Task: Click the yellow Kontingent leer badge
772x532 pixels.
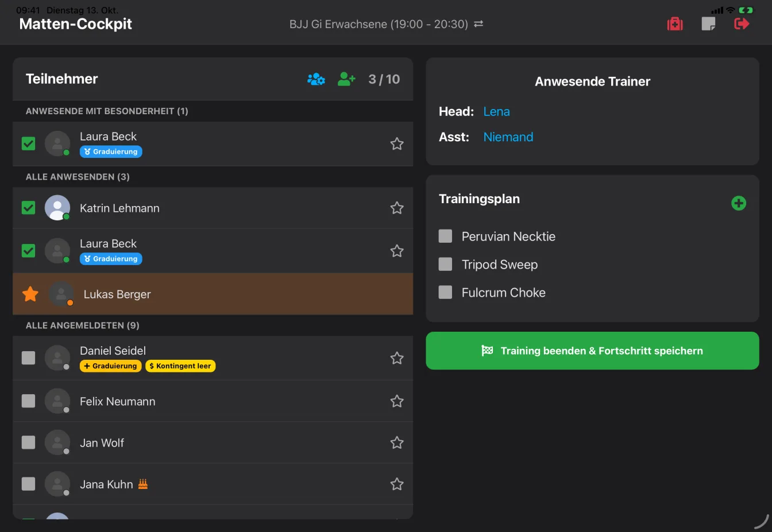Action: pos(180,366)
